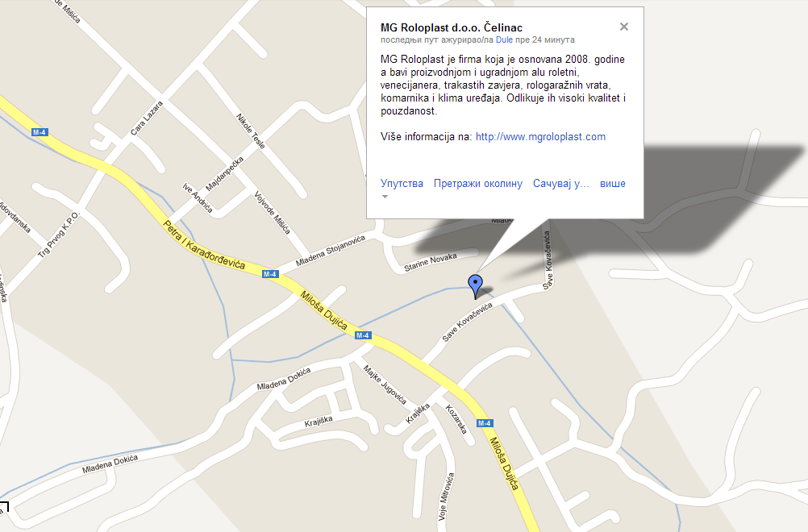Select the Starine Novaka street label

[431, 262]
